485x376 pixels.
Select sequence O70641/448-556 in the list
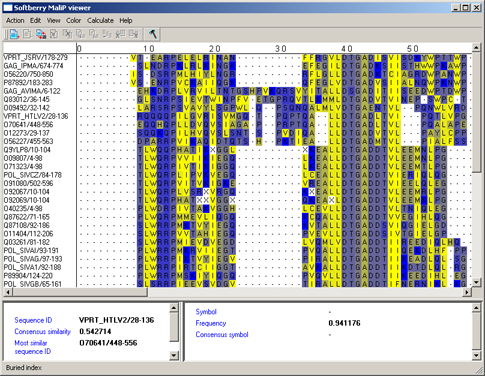coord(28,124)
